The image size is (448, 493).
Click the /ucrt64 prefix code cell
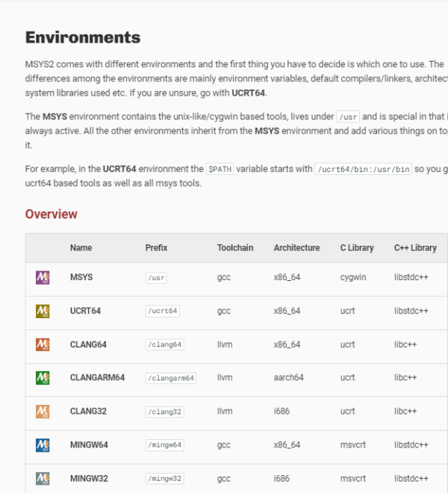(162, 311)
